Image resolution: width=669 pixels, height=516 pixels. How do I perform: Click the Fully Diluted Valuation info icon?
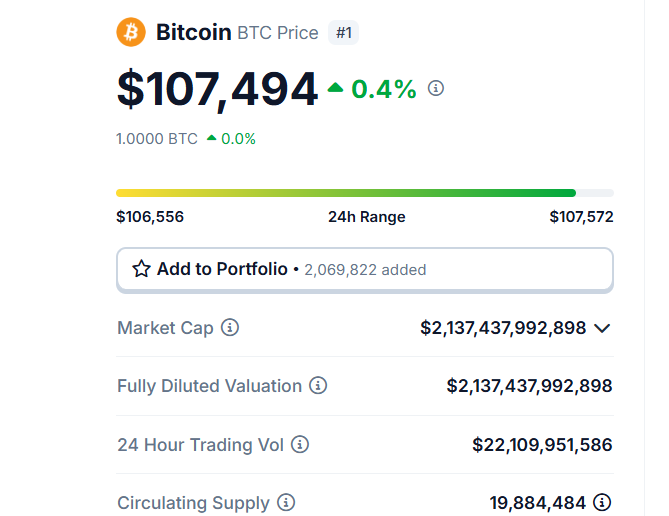[318, 386]
